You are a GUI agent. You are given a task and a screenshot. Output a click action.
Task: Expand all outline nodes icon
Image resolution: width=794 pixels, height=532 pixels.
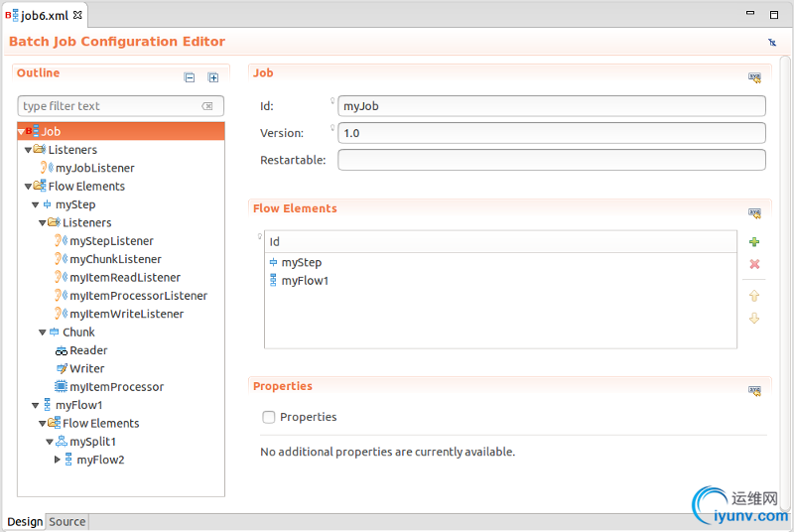[212, 77]
